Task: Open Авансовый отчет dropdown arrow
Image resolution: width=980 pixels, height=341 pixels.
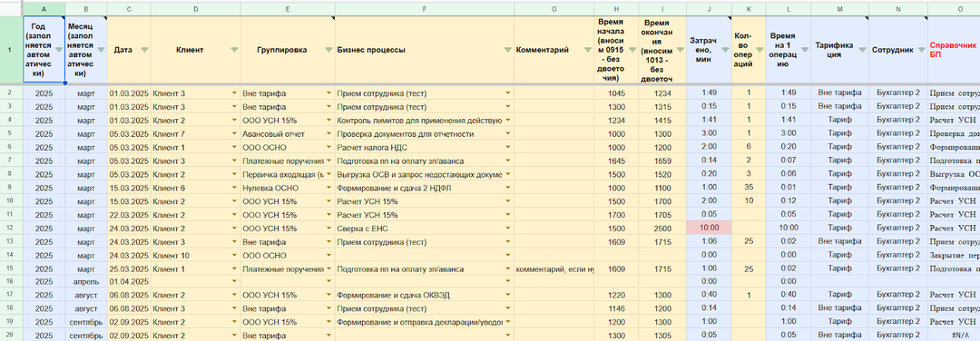Action: click(328, 133)
